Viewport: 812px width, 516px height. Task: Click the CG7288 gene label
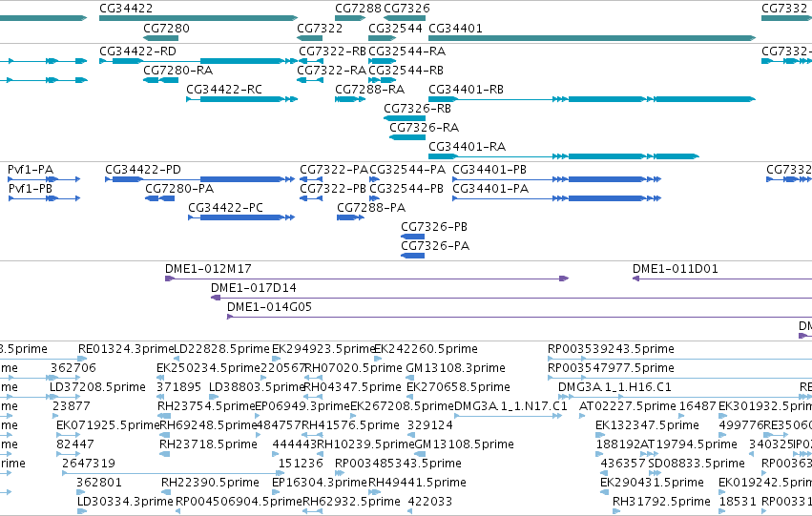pos(358,9)
